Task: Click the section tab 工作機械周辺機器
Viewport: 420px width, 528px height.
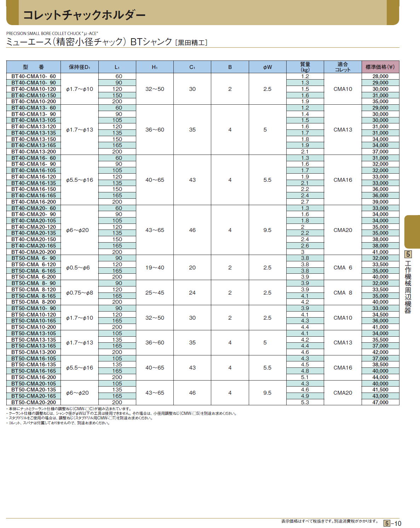Action: [x=408, y=287]
